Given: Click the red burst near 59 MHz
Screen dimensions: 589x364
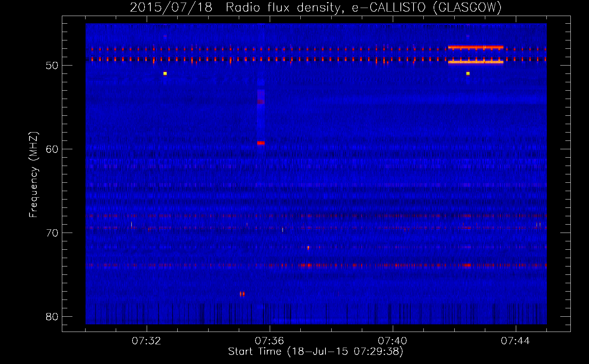Looking at the screenshot, I should [x=261, y=143].
